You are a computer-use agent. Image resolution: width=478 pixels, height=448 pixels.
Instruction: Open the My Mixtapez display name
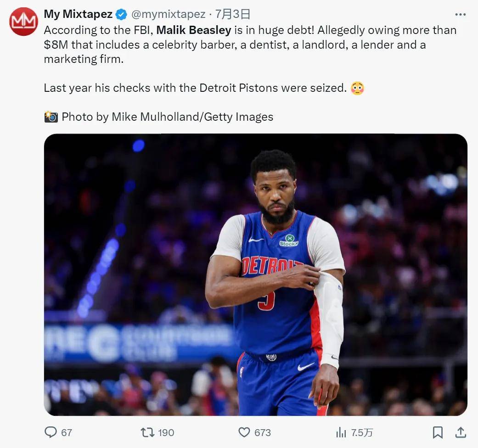point(78,14)
